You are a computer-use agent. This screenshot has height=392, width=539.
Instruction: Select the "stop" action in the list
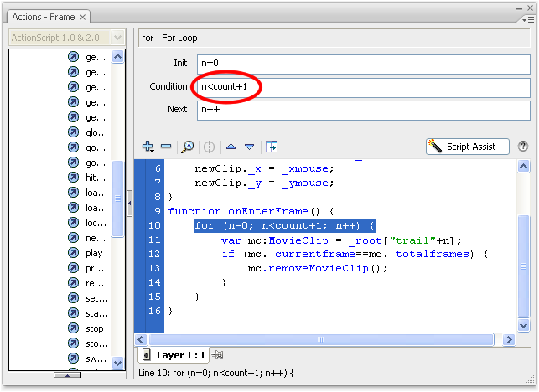[x=95, y=328]
